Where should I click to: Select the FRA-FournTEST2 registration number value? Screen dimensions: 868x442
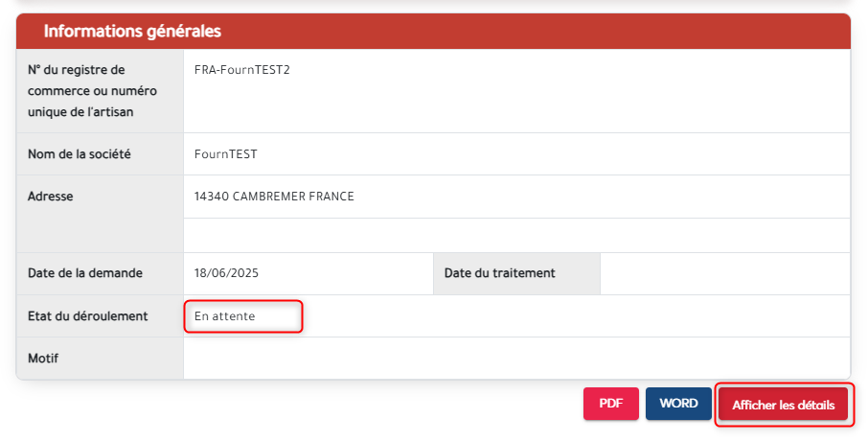[x=241, y=70]
